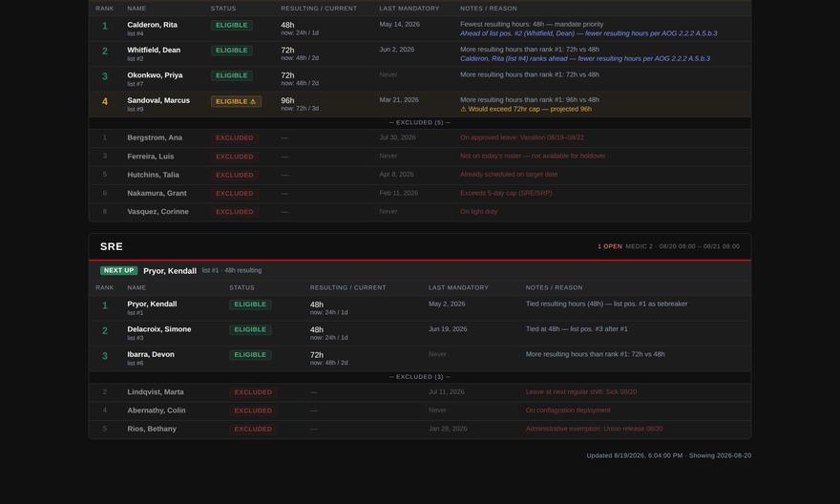This screenshot has width=840, height=504.
Task: Click 'On approved leave: Vacation' reason
Action: click(x=522, y=137)
